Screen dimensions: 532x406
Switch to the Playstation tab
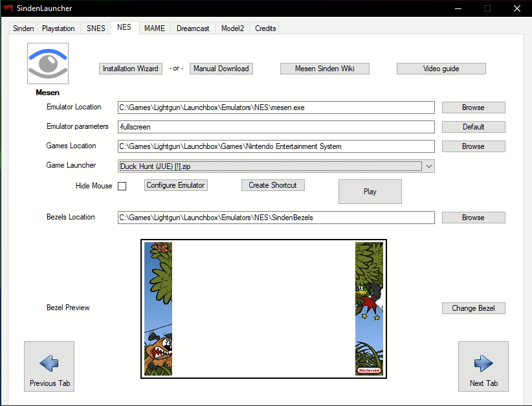point(58,28)
